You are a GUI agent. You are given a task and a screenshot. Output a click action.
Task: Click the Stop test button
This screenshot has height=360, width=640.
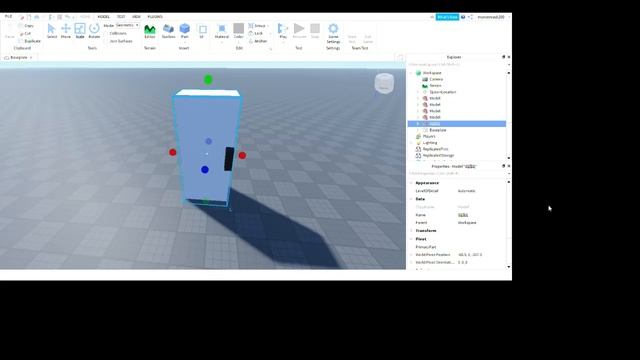coord(315,31)
